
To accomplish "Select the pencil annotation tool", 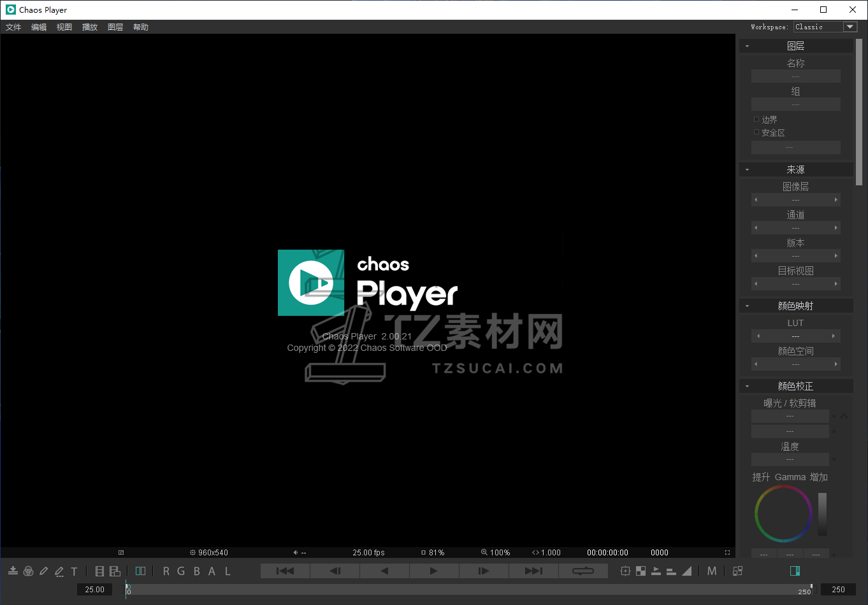I will [x=43, y=571].
